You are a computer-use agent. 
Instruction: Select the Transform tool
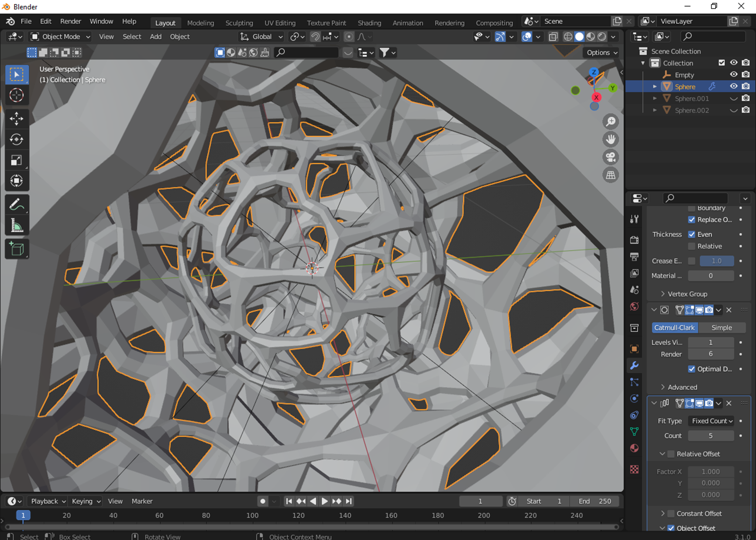pyautogui.click(x=17, y=181)
